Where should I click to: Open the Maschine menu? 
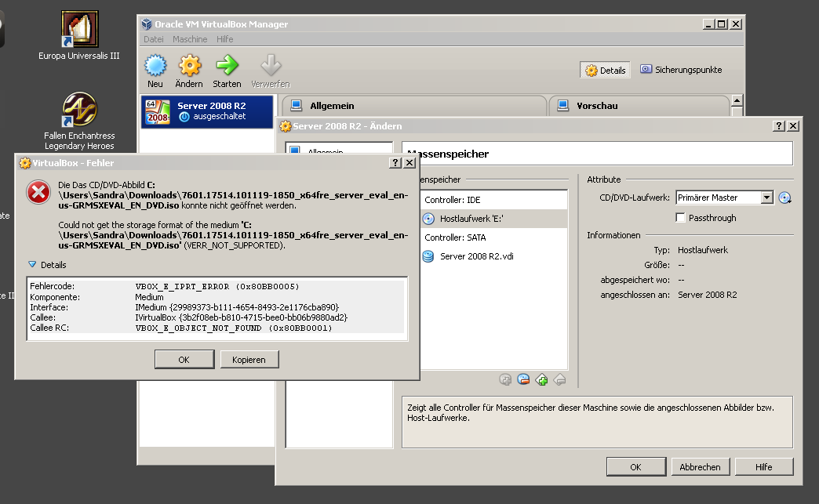[x=190, y=39]
